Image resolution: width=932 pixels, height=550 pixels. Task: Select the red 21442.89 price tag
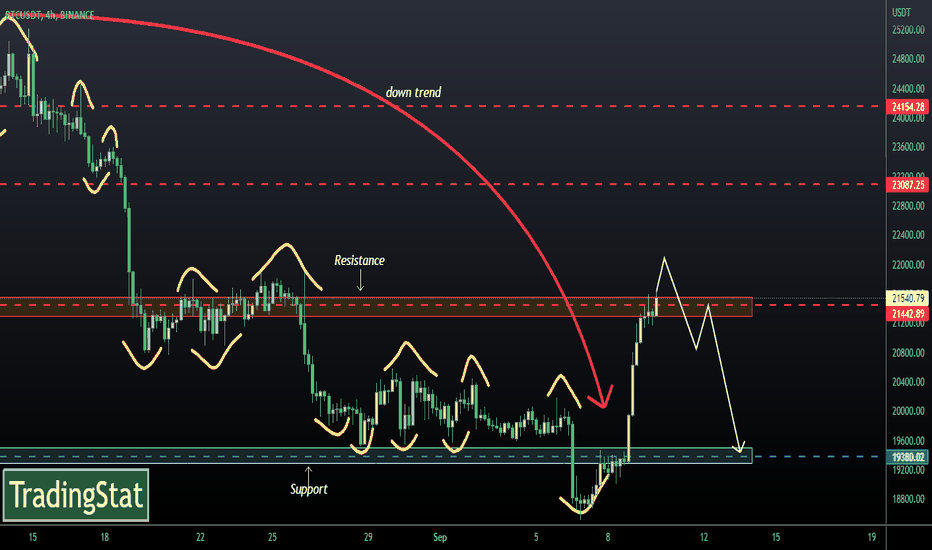pyautogui.click(x=908, y=313)
